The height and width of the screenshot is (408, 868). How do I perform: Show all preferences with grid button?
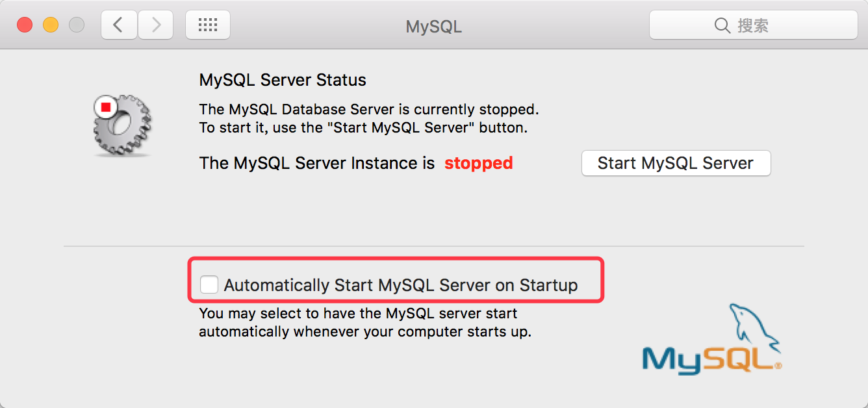point(208,25)
